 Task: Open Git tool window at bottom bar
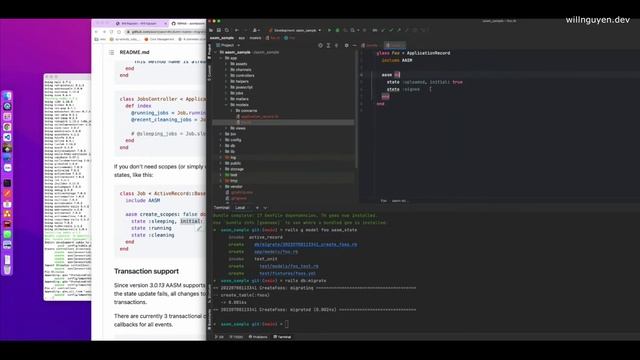[x=220, y=337]
